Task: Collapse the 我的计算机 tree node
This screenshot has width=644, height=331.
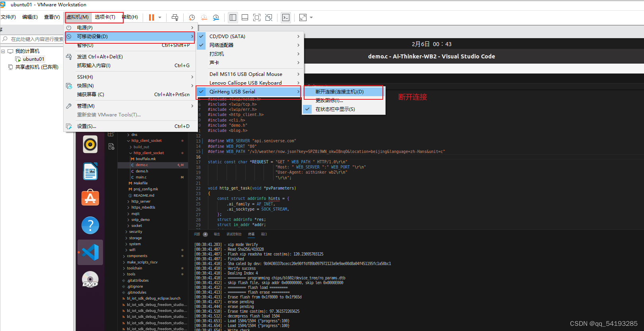Action: 3,51
